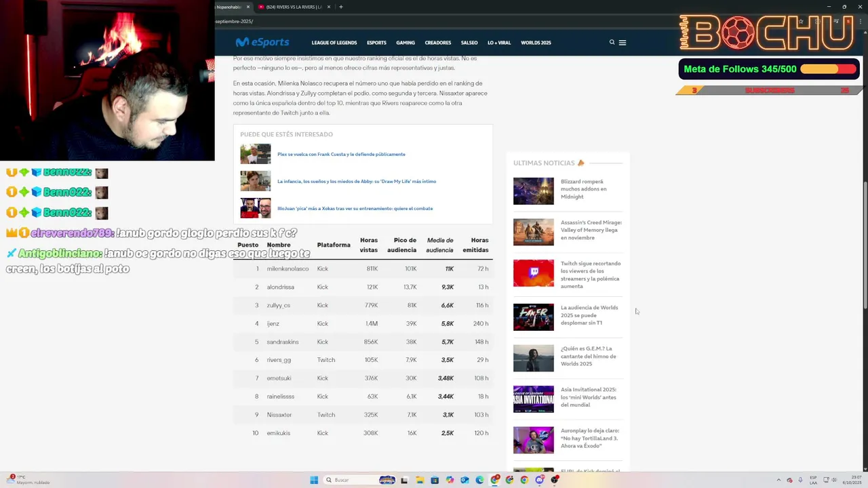The width and height of the screenshot is (868, 488).
Task: Open the Twitch recortando viewers news link
Action: [x=591, y=274]
